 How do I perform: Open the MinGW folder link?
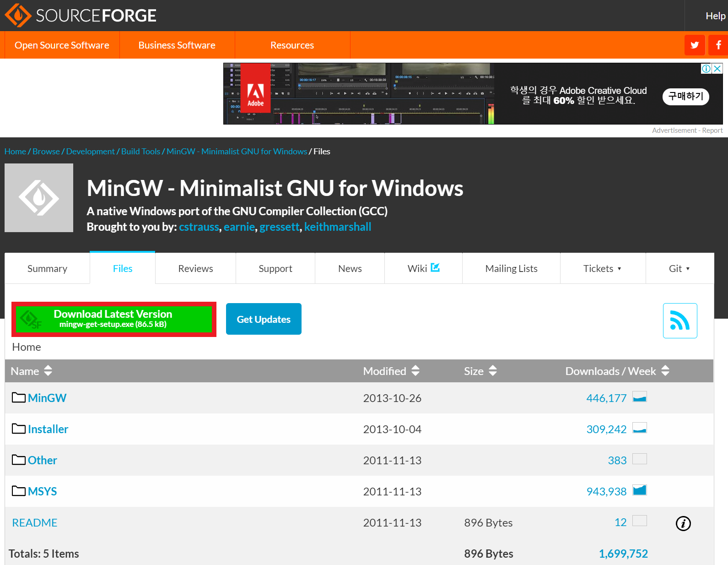[x=47, y=398]
